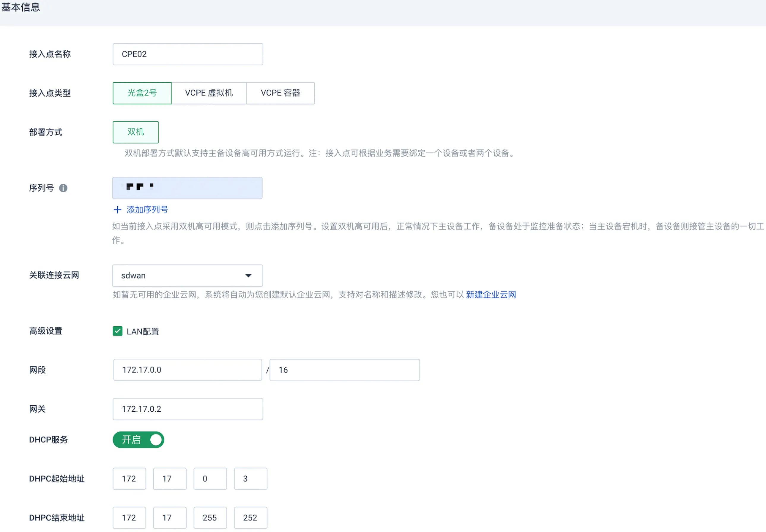The image size is (766, 532).
Task: Click the 高级设置 label
Action: [x=46, y=331]
